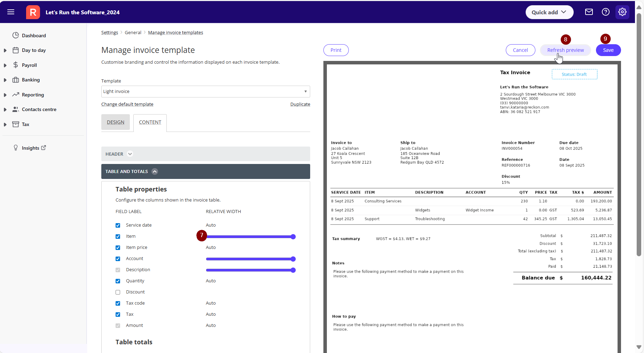This screenshot has height=353, width=644.
Task: Click the Reckon R logo
Action: pos(33,12)
